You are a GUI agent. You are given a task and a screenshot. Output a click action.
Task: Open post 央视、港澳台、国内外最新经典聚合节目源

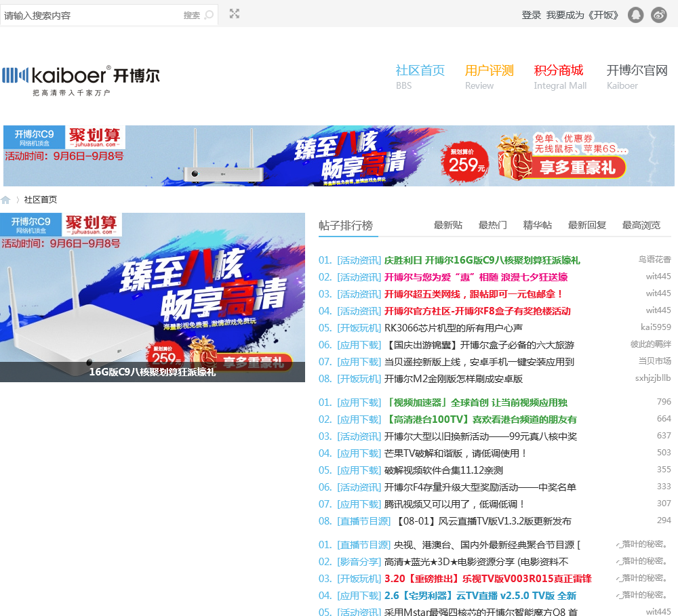(x=487, y=545)
